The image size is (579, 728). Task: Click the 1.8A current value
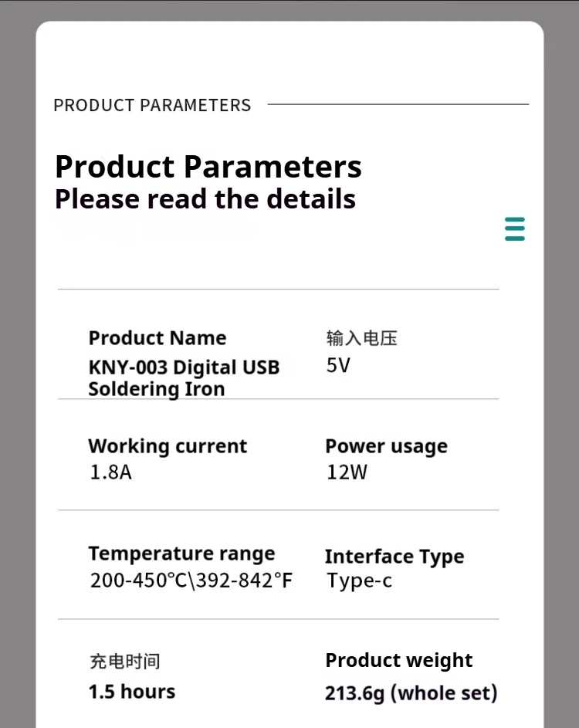click(110, 472)
